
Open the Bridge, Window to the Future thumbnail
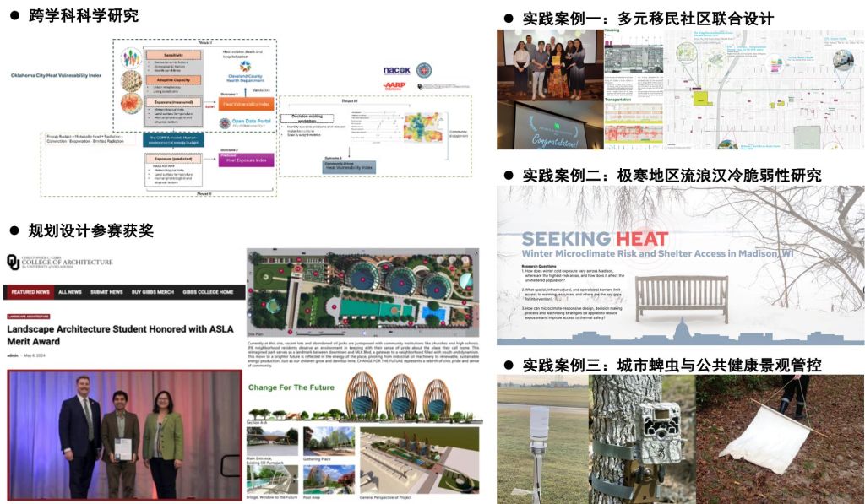click(x=272, y=480)
